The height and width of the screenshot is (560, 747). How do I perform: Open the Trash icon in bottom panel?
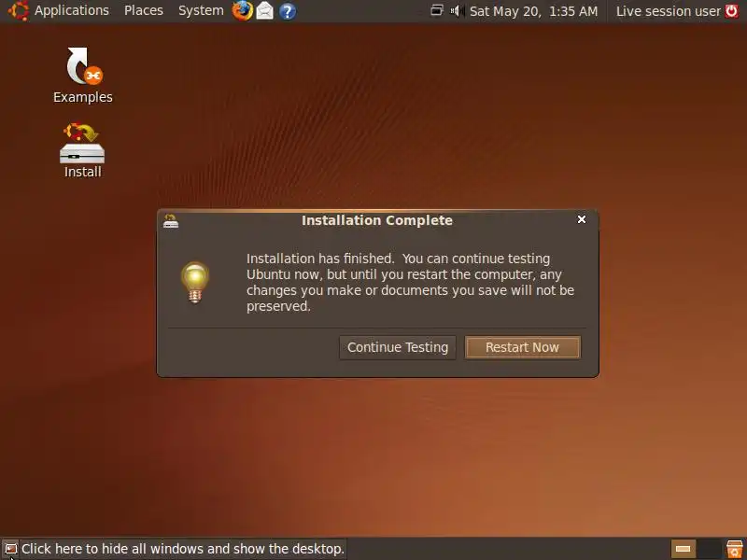[x=734, y=549]
